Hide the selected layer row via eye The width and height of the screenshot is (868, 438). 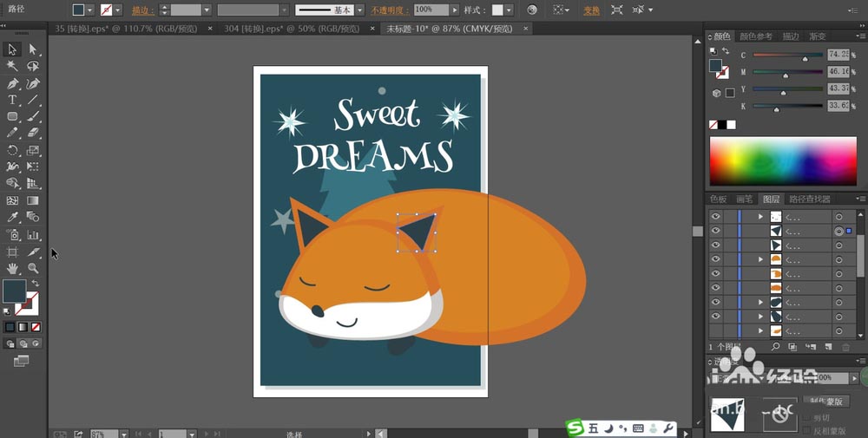tap(716, 231)
